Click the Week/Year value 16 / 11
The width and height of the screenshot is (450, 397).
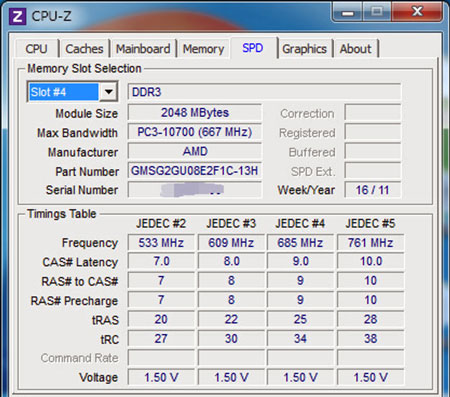coord(372,190)
